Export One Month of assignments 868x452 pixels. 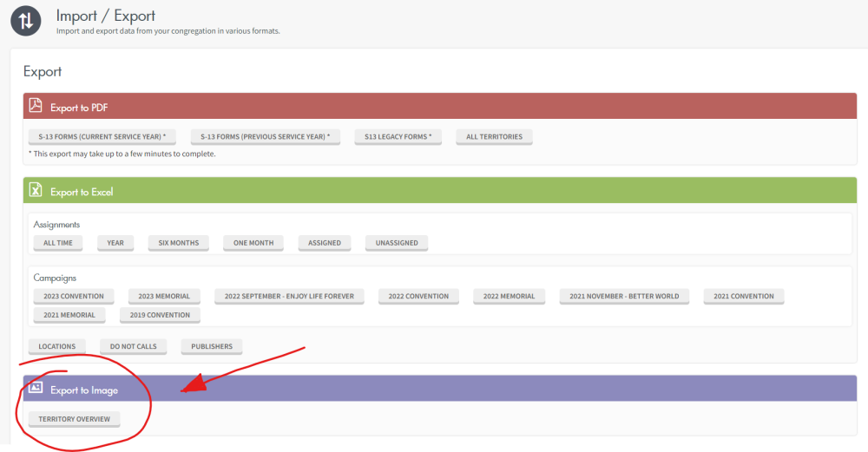253,243
